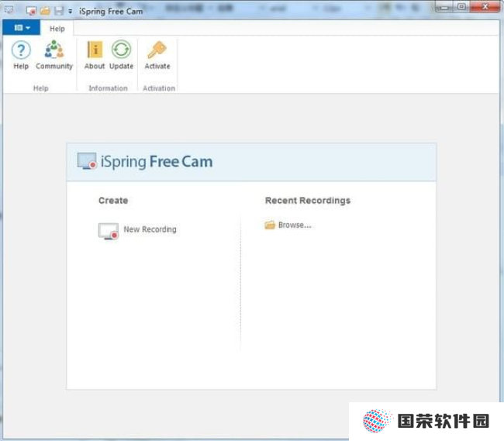Screen dimensions: 504x441
Task: Select the Help ribbon tab
Action: [x=57, y=29]
